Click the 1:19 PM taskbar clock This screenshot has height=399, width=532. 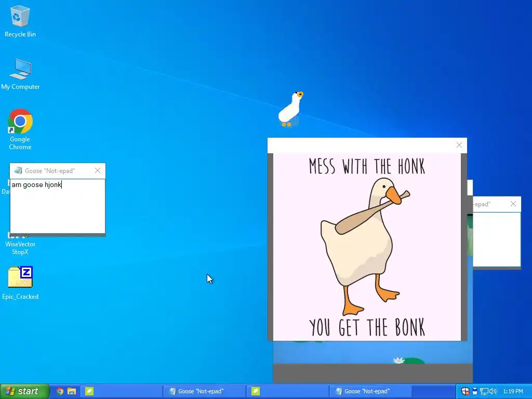[x=513, y=391]
